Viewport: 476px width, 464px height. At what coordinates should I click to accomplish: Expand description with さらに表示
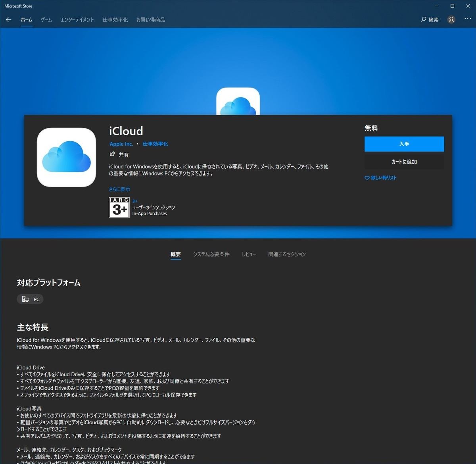click(x=119, y=189)
